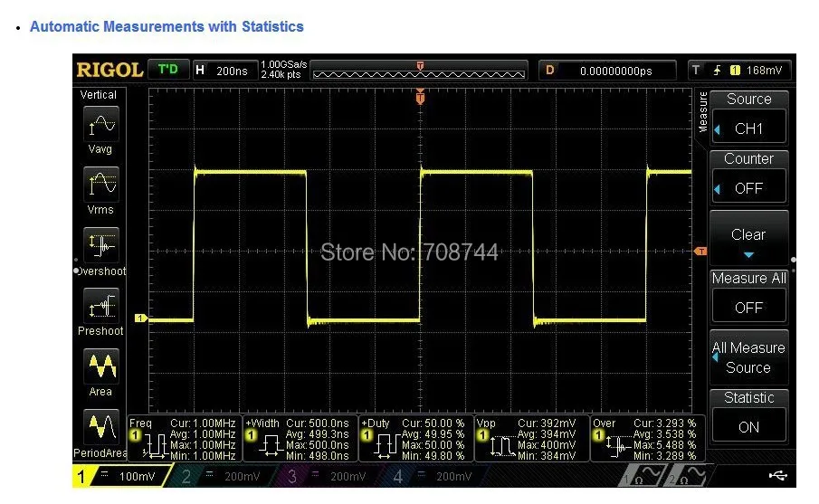The image size is (819, 504).
Task: Open Automatic Measurements with Statistics link
Action: point(167,26)
